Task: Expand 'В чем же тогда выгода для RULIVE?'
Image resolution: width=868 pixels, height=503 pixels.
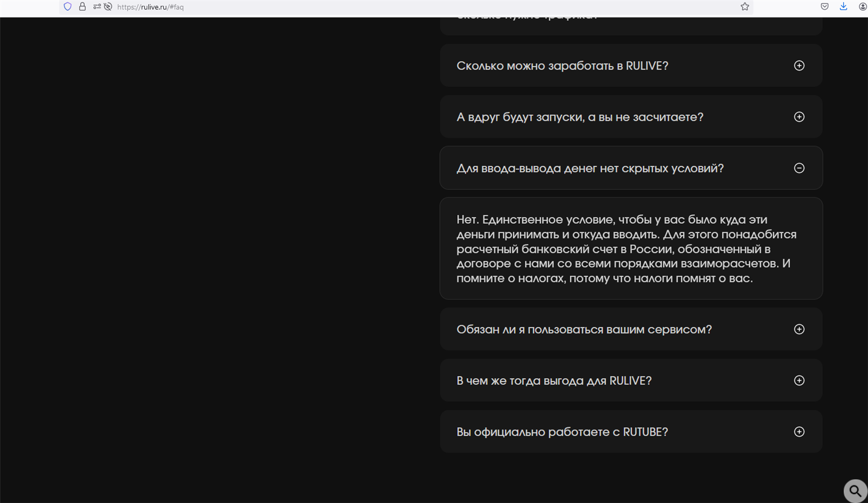Action: [x=631, y=380]
